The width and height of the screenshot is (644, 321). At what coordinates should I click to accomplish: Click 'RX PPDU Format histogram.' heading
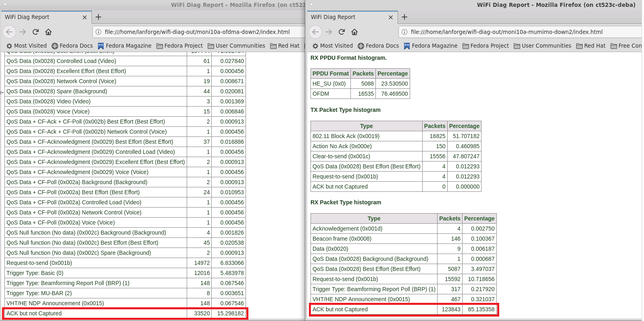pos(348,58)
